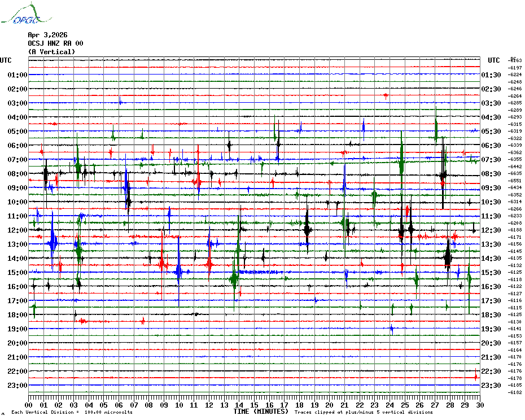Click the 22:30 label on right axis
Image resolution: width=525 pixels, height=420 pixels.
(x=491, y=371)
